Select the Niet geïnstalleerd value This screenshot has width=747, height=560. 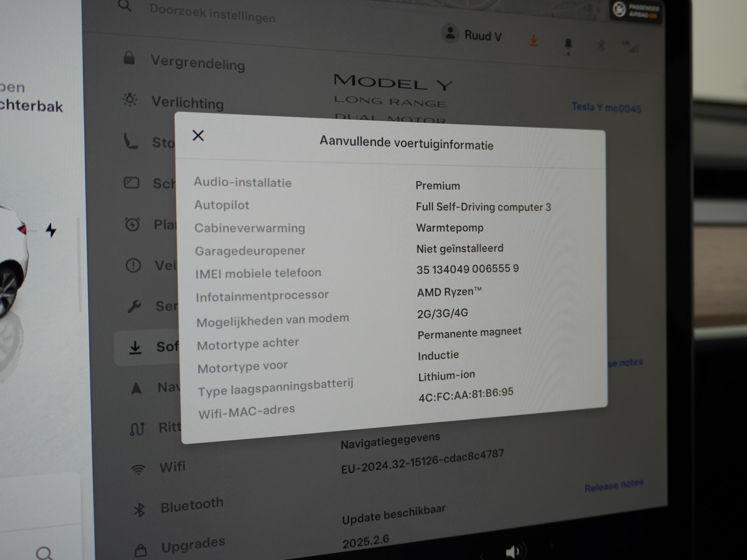pyautogui.click(x=460, y=248)
